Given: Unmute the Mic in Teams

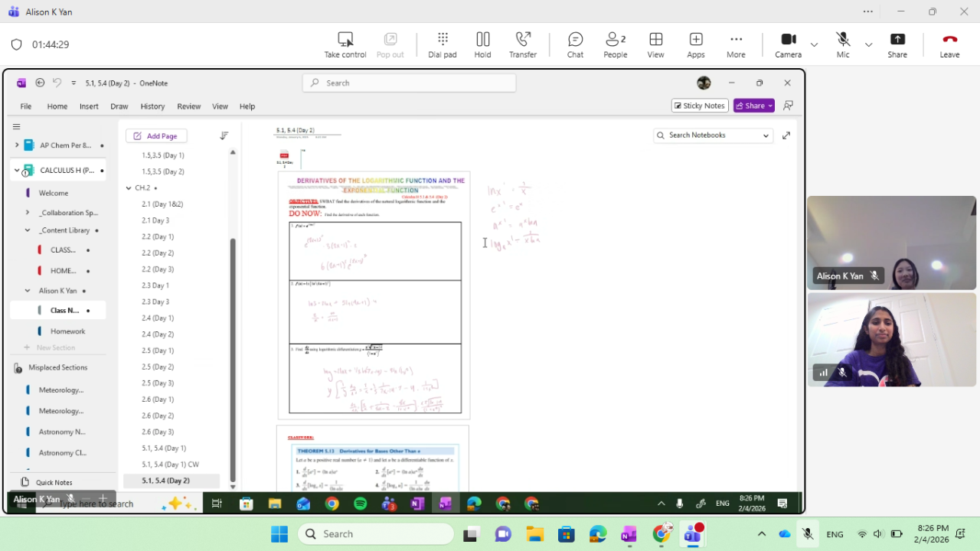Looking at the screenshot, I should pyautogui.click(x=842, y=44).
